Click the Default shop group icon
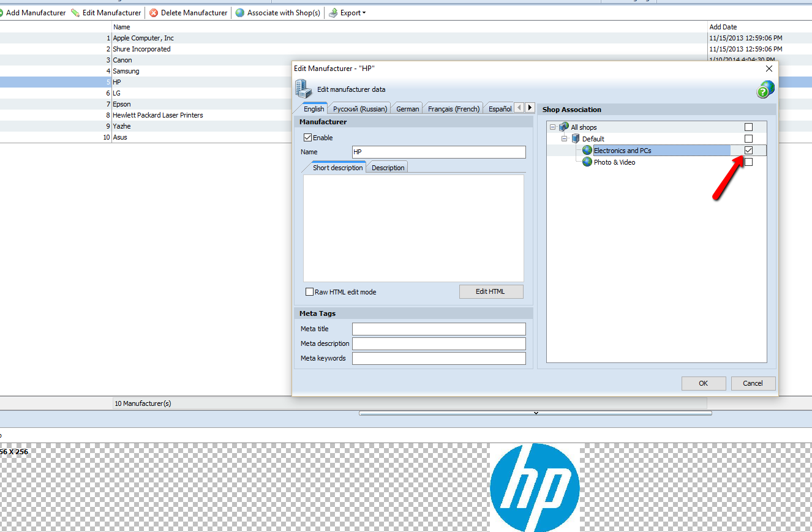The image size is (812, 532). pyautogui.click(x=575, y=139)
